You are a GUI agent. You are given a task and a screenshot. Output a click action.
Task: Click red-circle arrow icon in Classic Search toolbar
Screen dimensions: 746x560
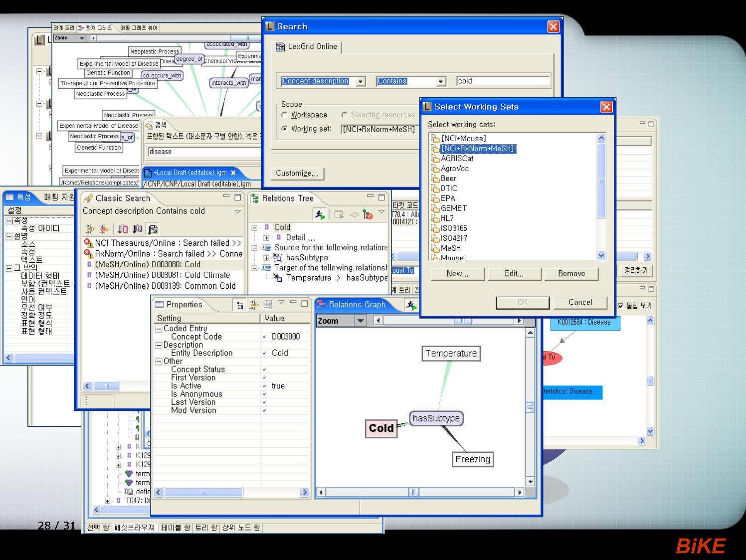pos(104,229)
